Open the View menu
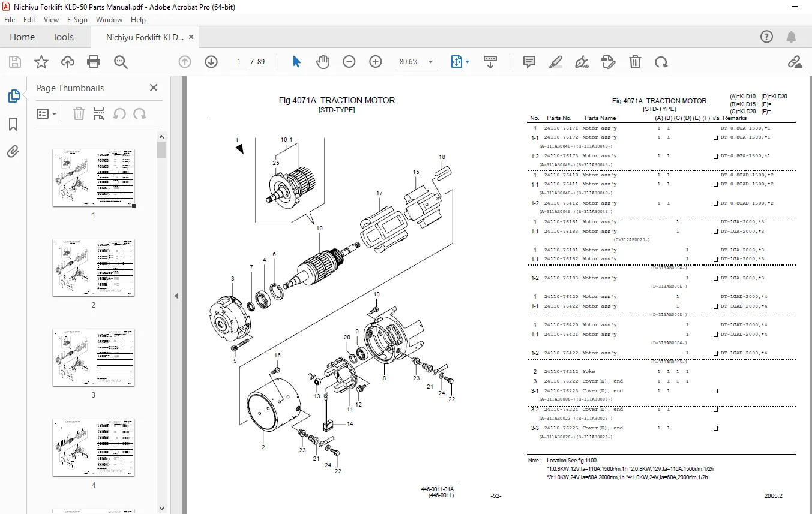Viewport: 812px width, 514px height. 51,19
